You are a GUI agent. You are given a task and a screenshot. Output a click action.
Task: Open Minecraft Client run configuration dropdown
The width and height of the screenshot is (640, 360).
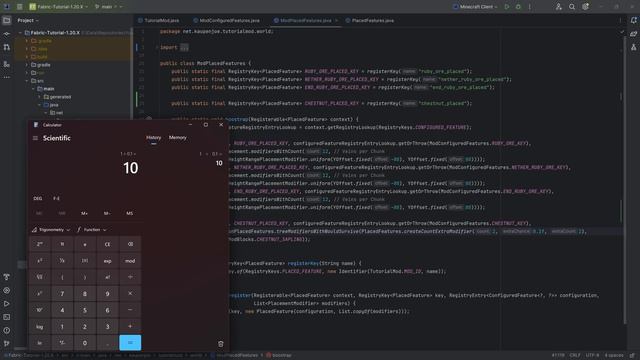pos(476,7)
